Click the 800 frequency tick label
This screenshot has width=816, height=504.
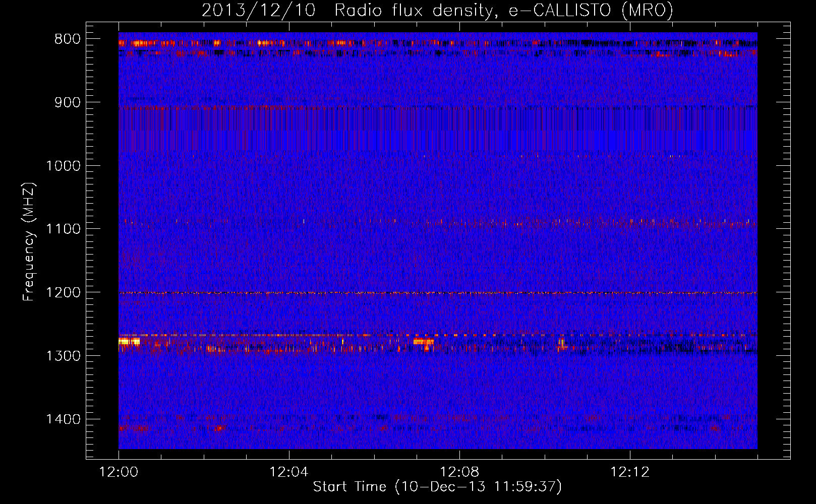point(68,39)
